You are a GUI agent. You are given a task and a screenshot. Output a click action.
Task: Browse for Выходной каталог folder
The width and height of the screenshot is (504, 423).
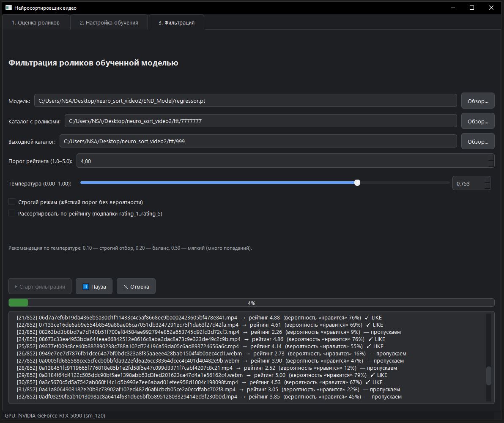pyautogui.click(x=478, y=141)
